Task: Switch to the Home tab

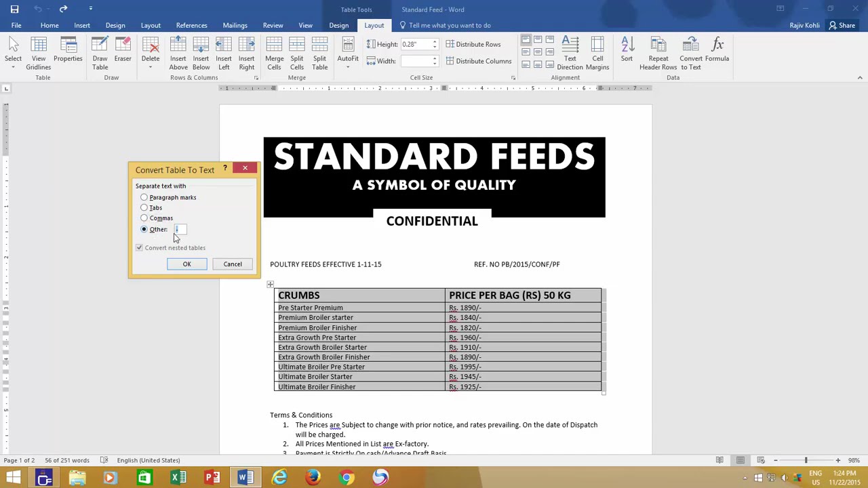Action: pyautogui.click(x=50, y=25)
